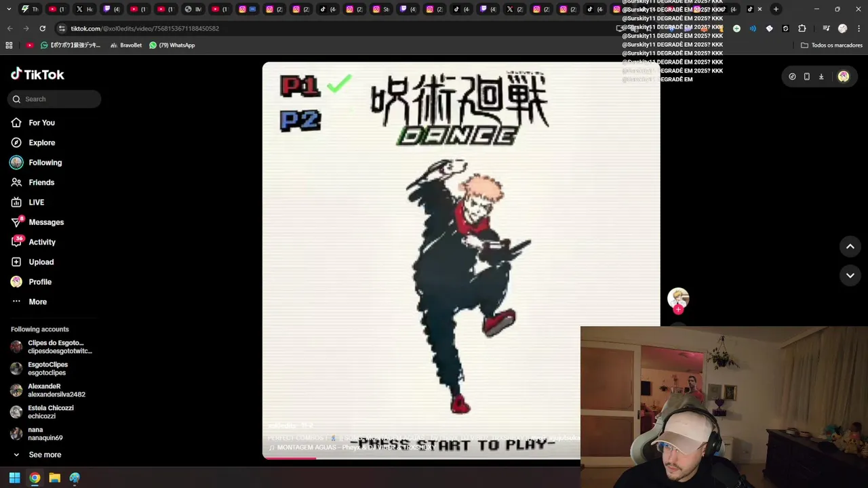Expand See more following accounts
The image size is (868, 488).
(37, 455)
